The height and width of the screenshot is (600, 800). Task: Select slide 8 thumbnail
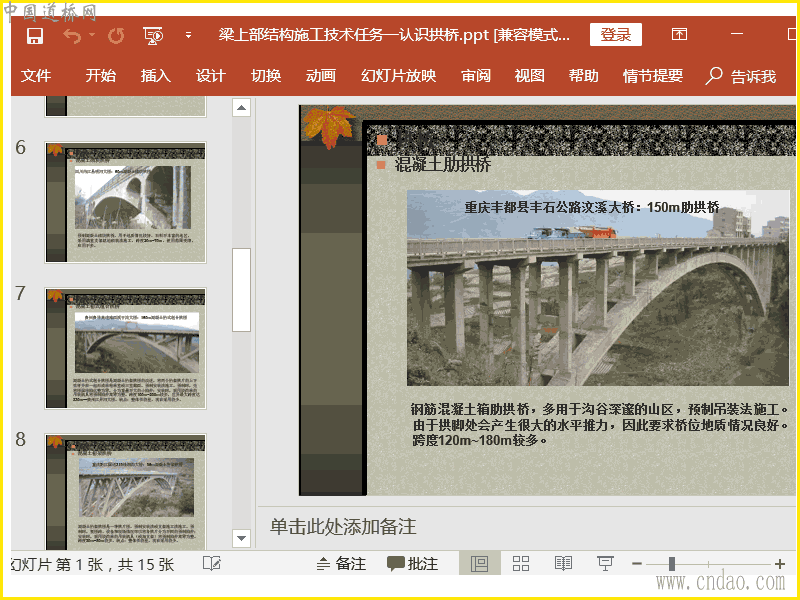126,492
